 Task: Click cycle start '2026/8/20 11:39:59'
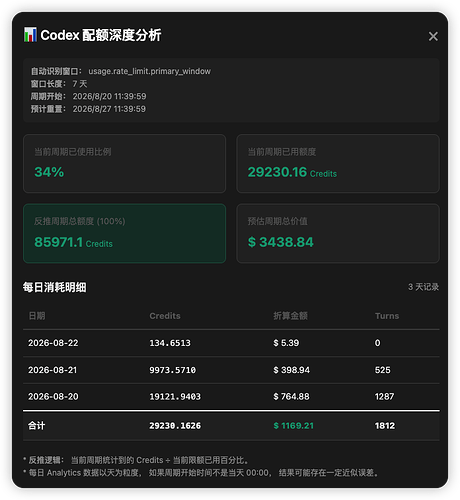coord(109,96)
